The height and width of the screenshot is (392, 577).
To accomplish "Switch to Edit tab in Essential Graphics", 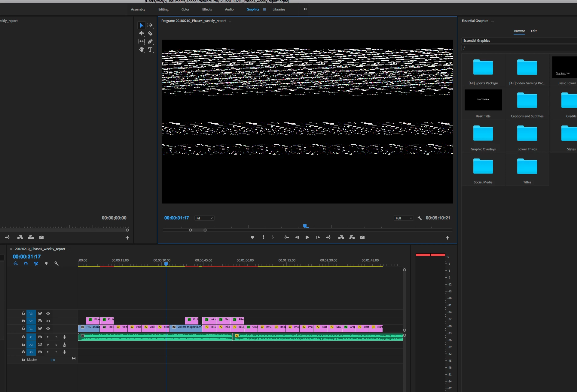I will [x=533, y=31].
